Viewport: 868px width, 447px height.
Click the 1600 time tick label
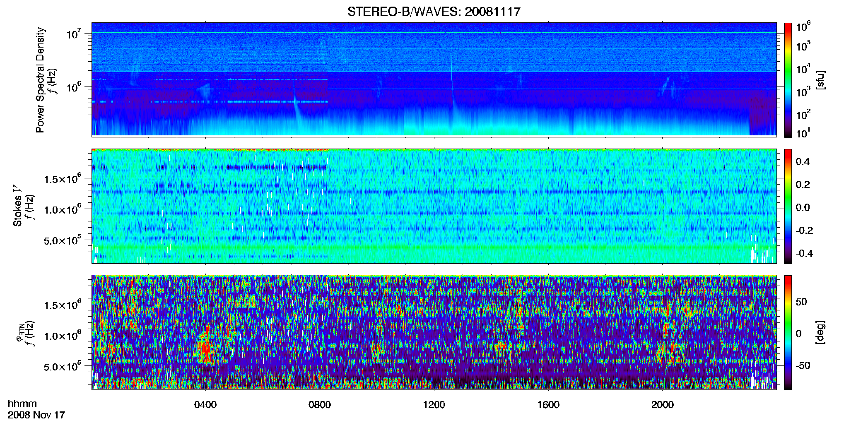point(548,404)
